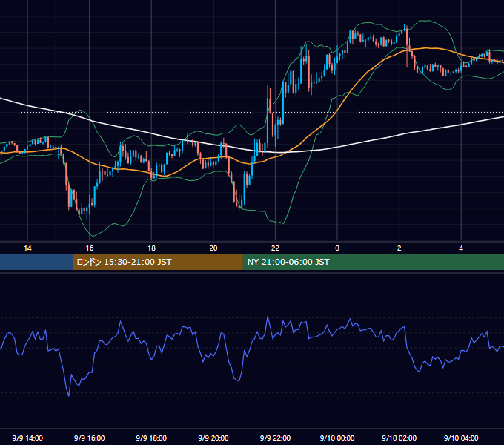
Task: Click the '0' hour label on the price chart axis
Action: click(337, 248)
